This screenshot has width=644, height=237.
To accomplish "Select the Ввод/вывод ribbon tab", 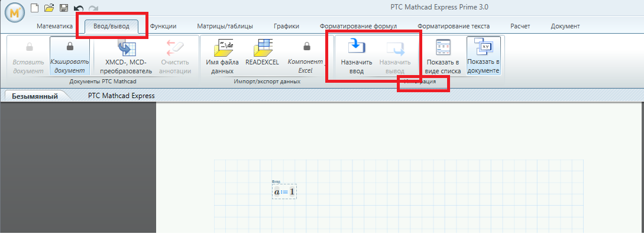I will tap(112, 26).
